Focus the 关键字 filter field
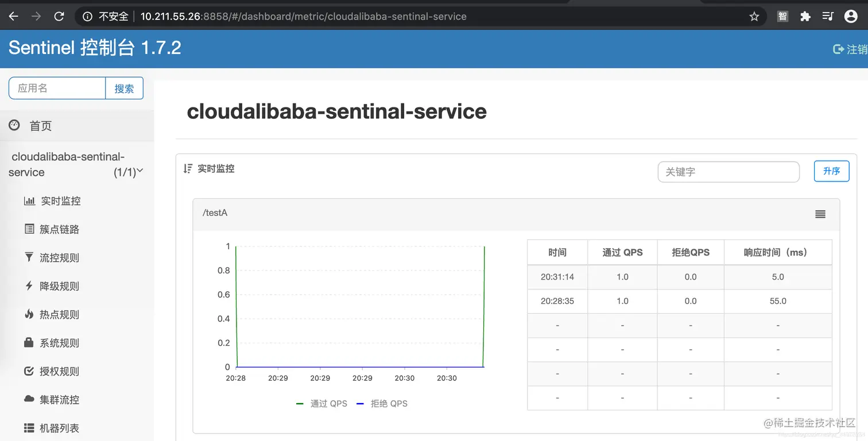This screenshot has height=441, width=868. tap(728, 172)
